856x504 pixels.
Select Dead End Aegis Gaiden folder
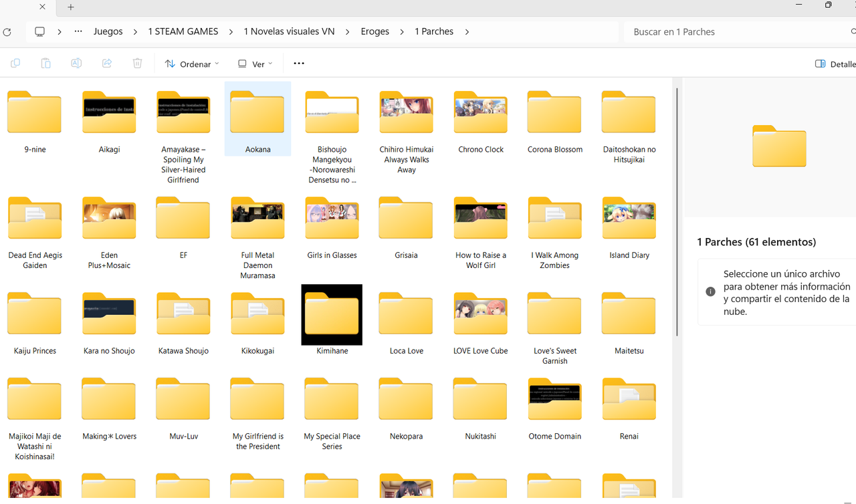[x=35, y=233]
